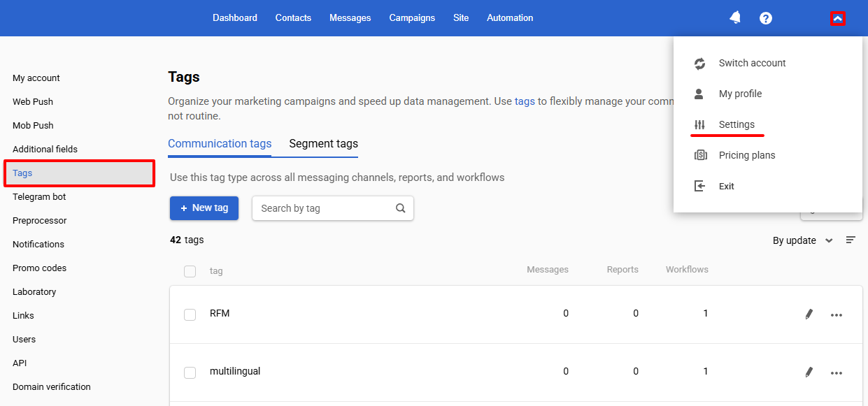
Task: Open the help question mark icon
Action: 766,18
